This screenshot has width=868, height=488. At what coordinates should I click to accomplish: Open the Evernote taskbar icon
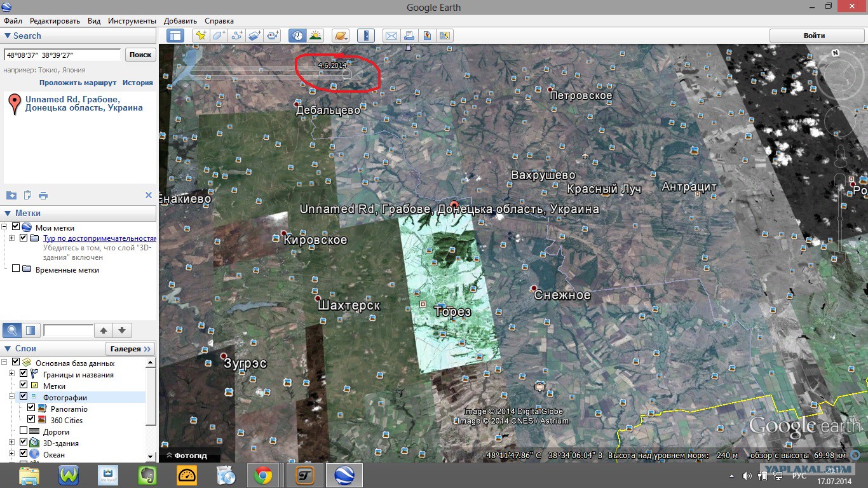coord(147,475)
